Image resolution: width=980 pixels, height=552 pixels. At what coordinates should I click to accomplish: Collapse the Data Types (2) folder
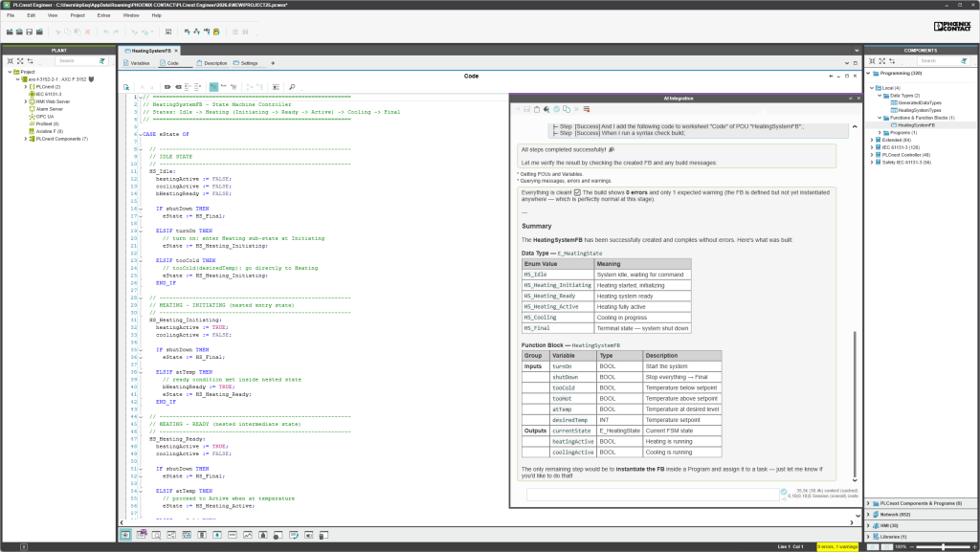pos(880,96)
